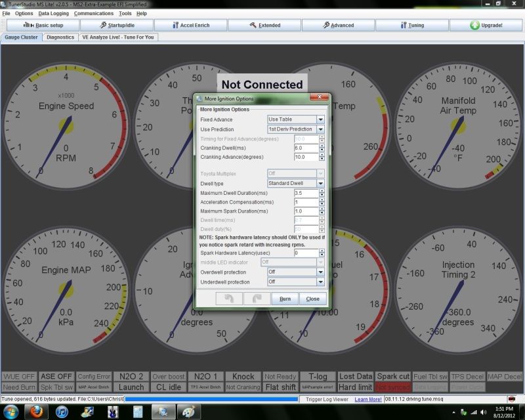Open the Windows Start menu
This screenshot has width=525, height=420.
pyautogui.click(x=10, y=412)
